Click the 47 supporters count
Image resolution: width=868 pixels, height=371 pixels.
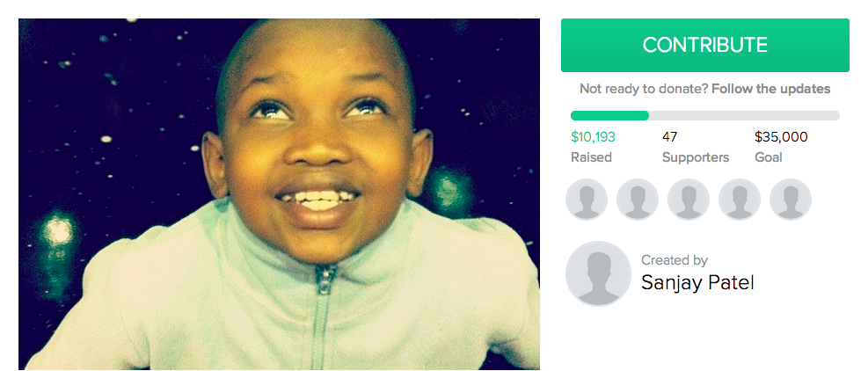click(x=669, y=137)
